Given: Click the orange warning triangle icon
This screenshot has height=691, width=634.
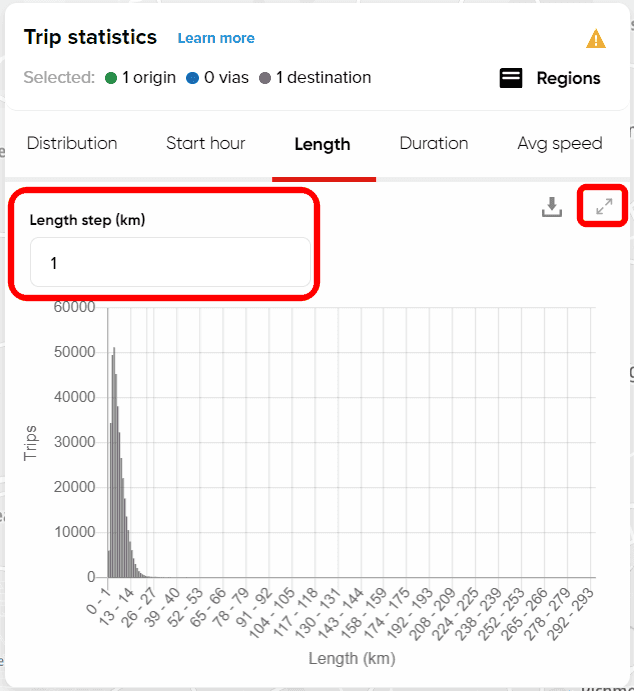Looking at the screenshot, I should pos(596,39).
